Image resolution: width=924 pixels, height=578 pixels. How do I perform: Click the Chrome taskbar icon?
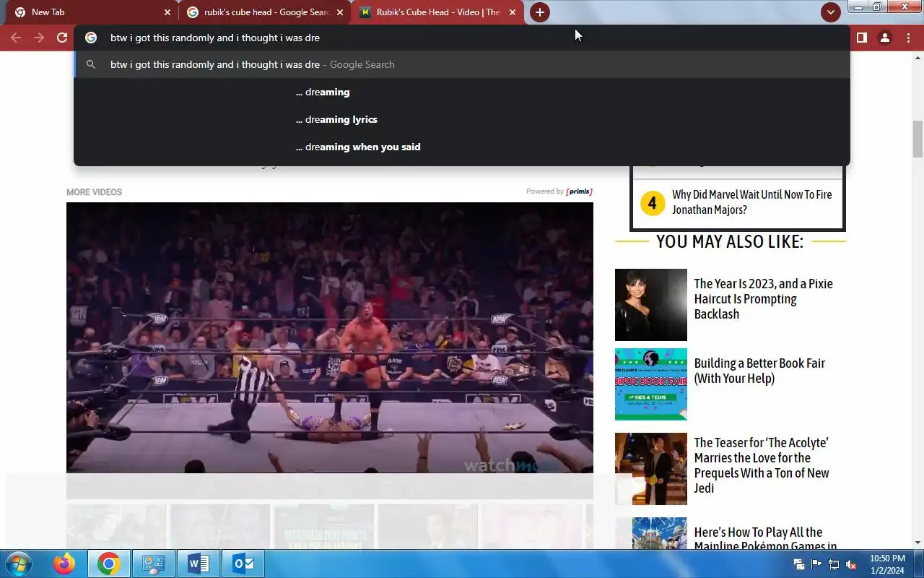tap(109, 564)
